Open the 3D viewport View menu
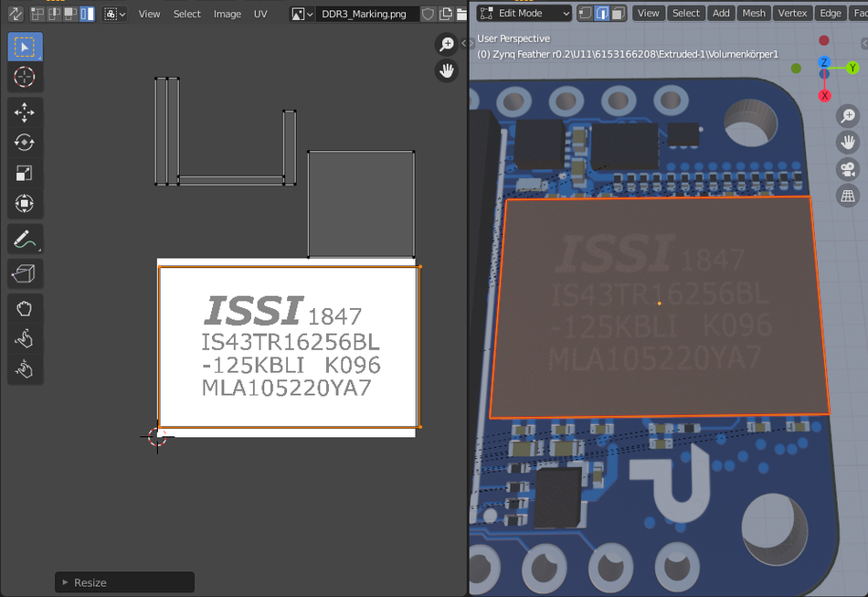Image resolution: width=868 pixels, height=597 pixels. pyautogui.click(x=648, y=14)
